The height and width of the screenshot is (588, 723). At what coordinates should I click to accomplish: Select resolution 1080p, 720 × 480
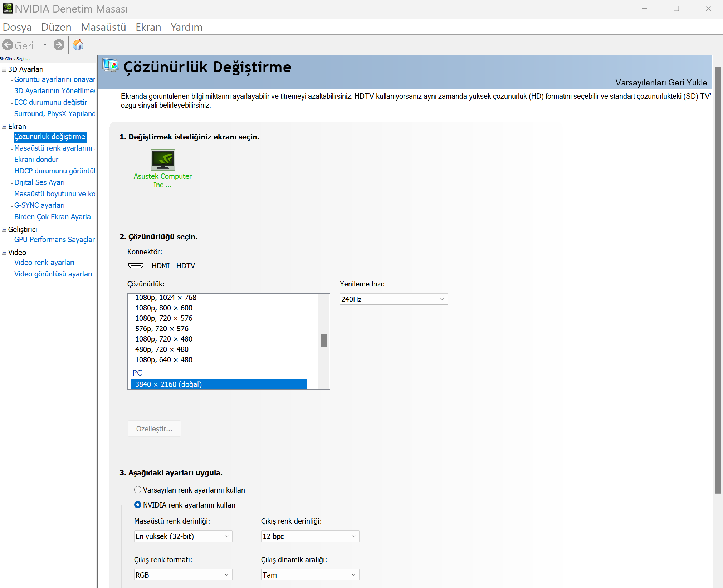point(164,339)
